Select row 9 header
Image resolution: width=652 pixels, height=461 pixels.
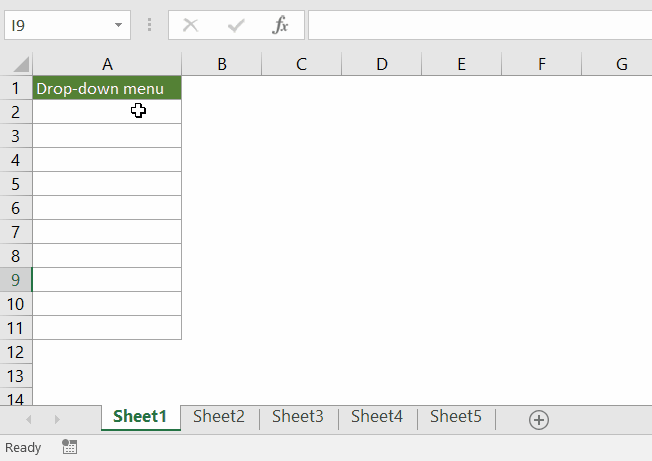[x=16, y=280]
